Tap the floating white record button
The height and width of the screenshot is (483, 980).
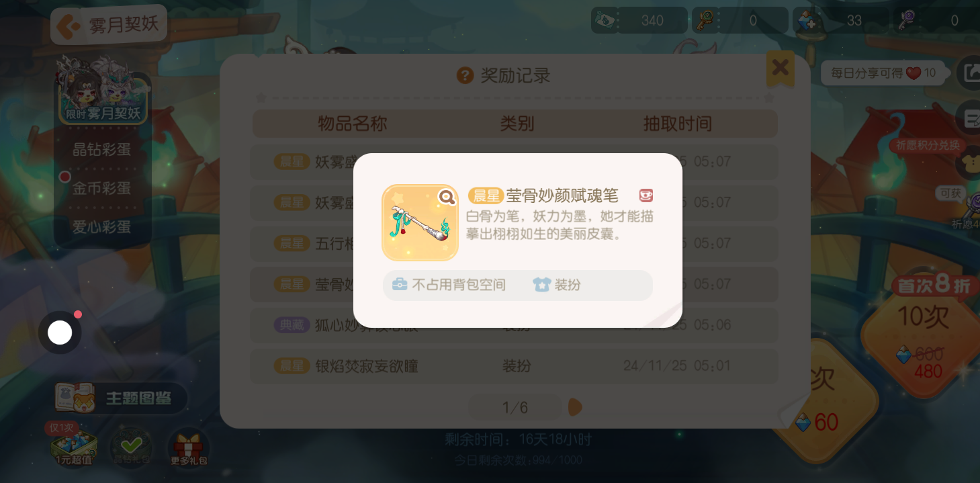click(60, 333)
